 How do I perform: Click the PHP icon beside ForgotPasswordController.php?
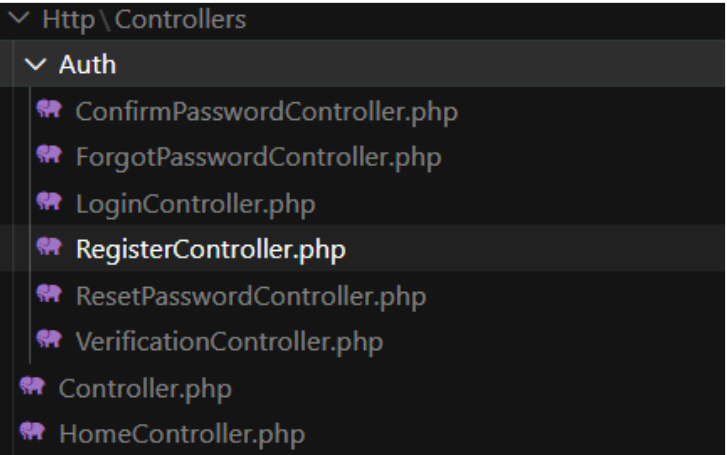(46, 157)
